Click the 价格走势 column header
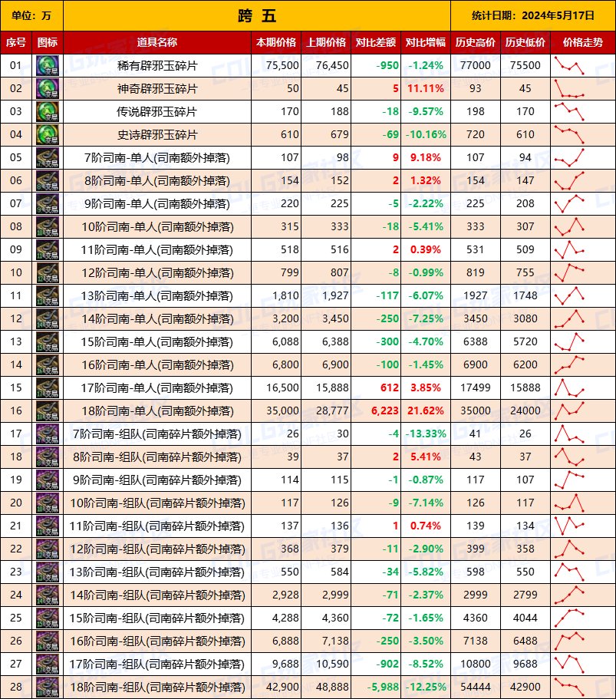 pos(583,42)
